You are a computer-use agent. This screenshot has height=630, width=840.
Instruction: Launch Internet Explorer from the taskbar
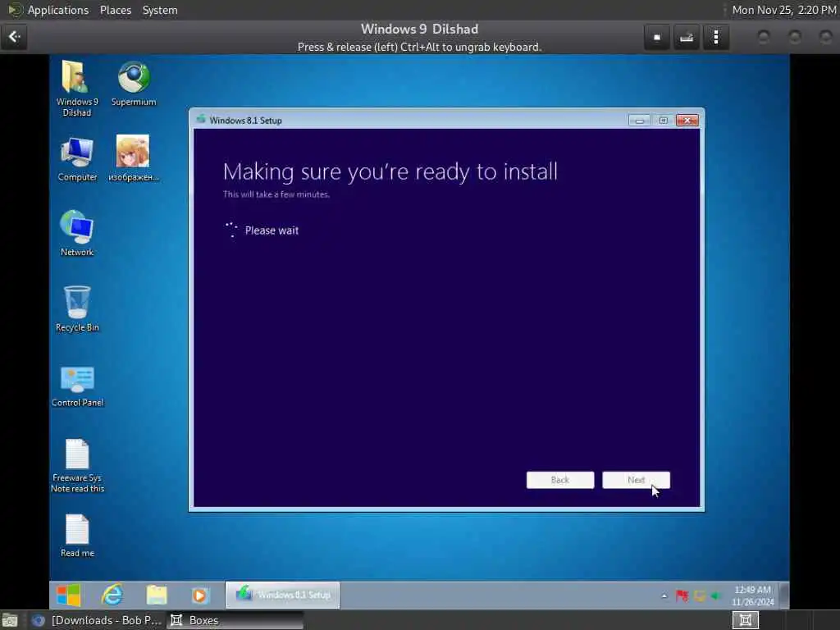pyautogui.click(x=112, y=595)
